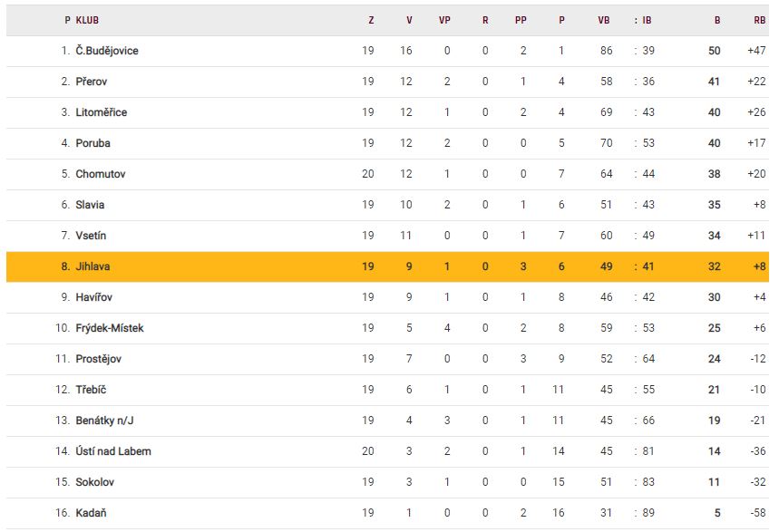The height and width of the screenshot is (532, 779).
Task: Click Frýdek-Místek team name
Action: (110, 328)
